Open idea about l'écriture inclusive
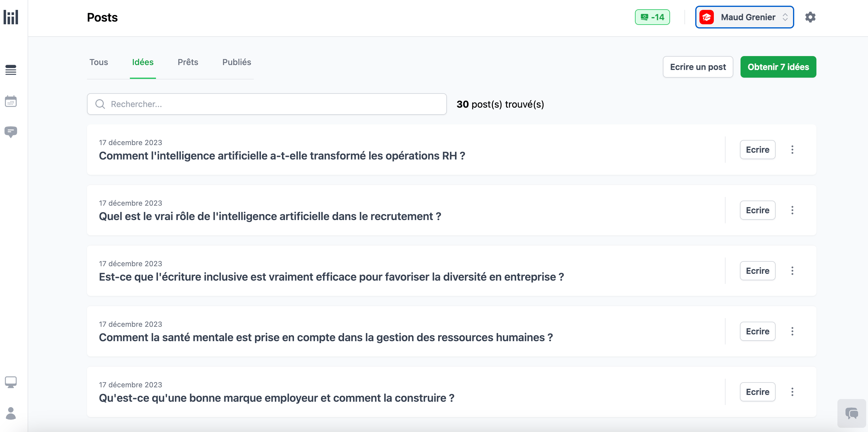This screenshot has height=432, width=868. click(x=331, y=277)
